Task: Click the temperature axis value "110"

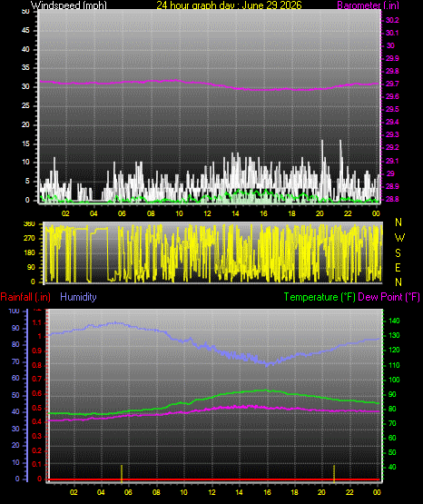Action: click(395, 365)
